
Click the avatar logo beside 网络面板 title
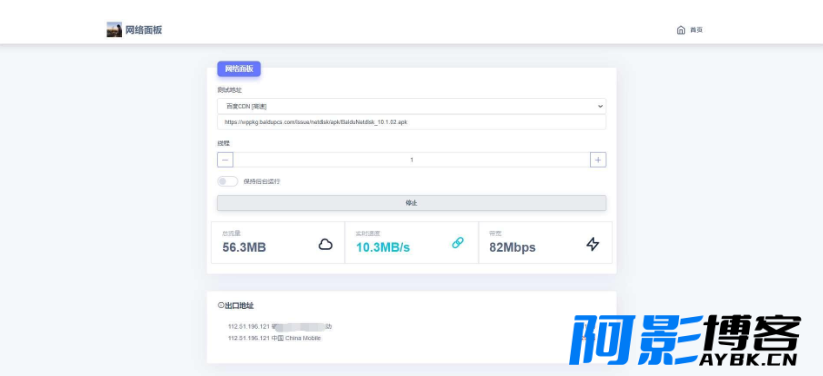coord(114,29)
